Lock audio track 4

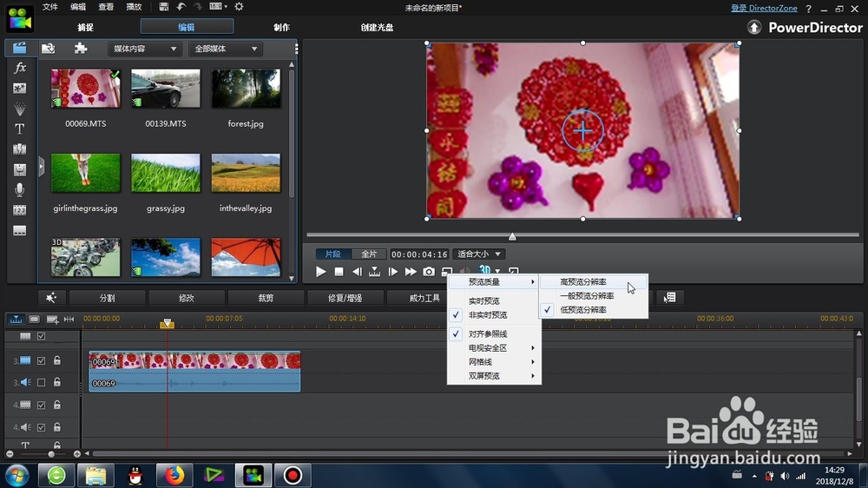coord(57,427)
